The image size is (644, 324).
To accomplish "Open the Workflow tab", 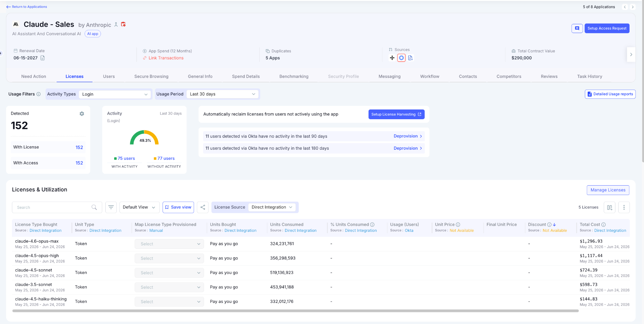I will 430,76.
